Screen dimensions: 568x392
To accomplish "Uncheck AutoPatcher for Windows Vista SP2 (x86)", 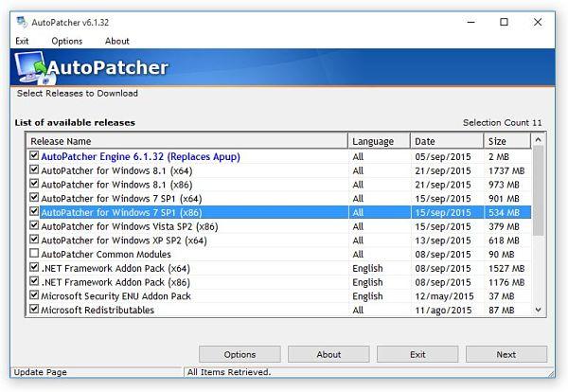I will pyautogui.click(x=34, y=225).
